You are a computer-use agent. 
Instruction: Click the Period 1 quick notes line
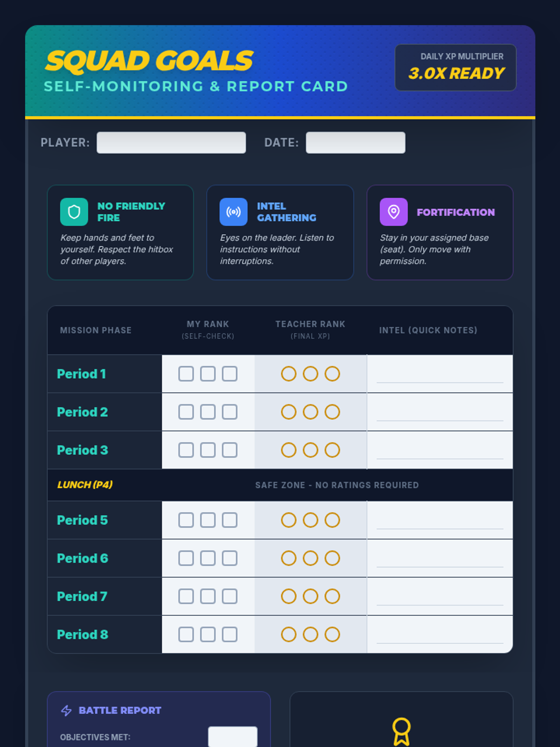point(440,376)
